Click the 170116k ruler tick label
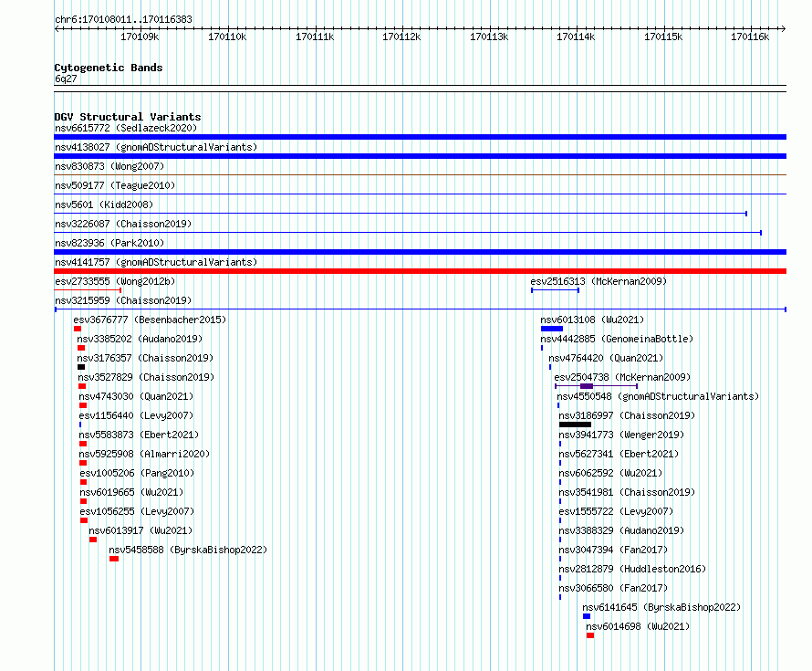Viewport: 812px width, 671px height. [750, 37]
